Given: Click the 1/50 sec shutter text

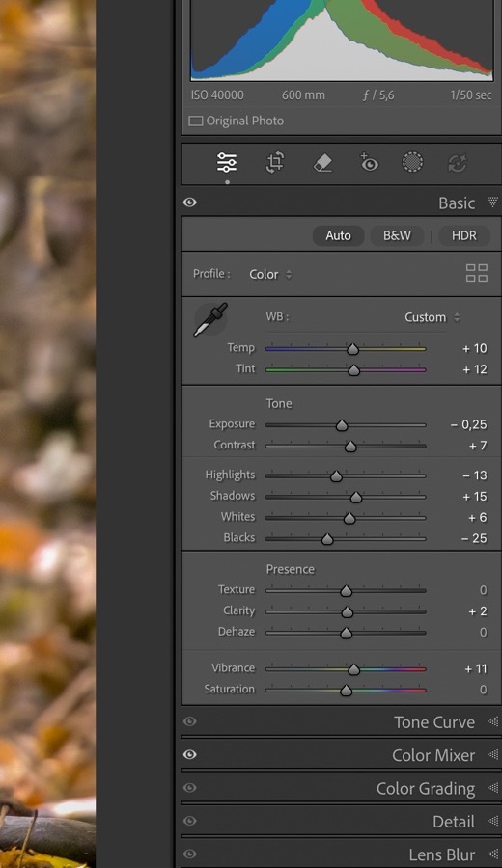Looking at the screenshot, I should [x=470, y=95].
